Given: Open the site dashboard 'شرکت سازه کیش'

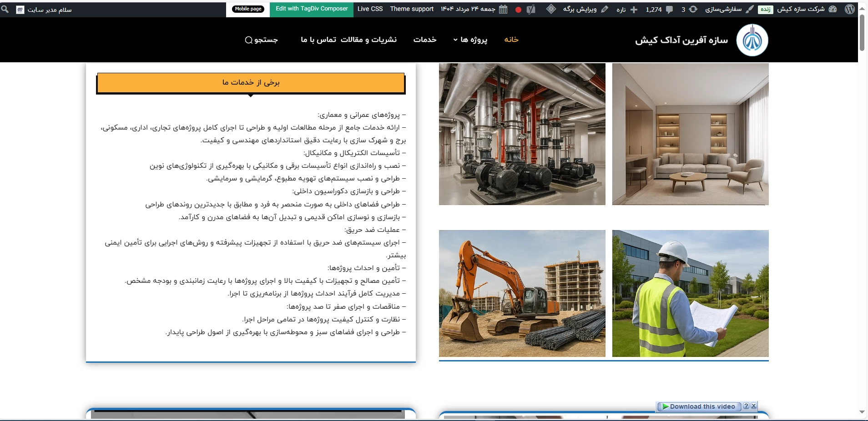Looking at the screenshot, I should point(807,9).
